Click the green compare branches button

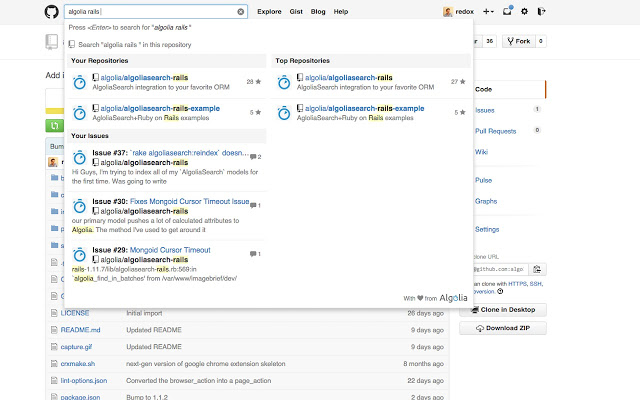click(x=54, y=126)
